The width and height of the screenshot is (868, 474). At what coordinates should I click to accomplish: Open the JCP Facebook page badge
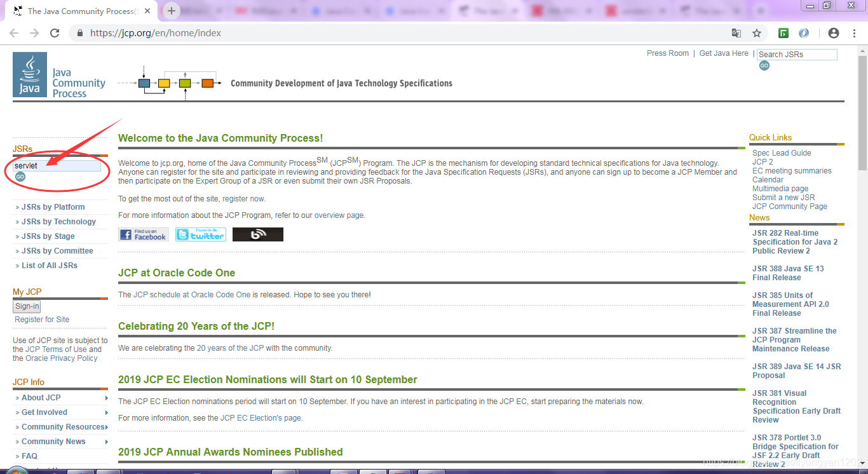144,234
